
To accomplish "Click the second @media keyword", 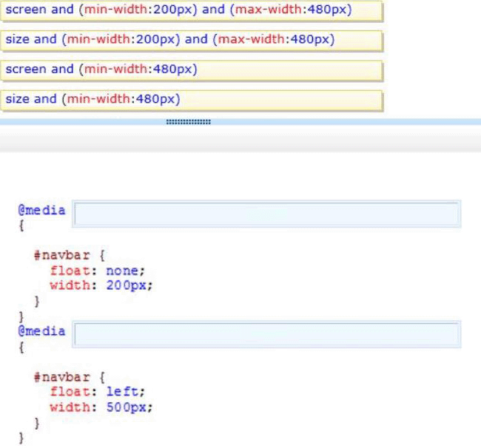I will coord(42,330).
